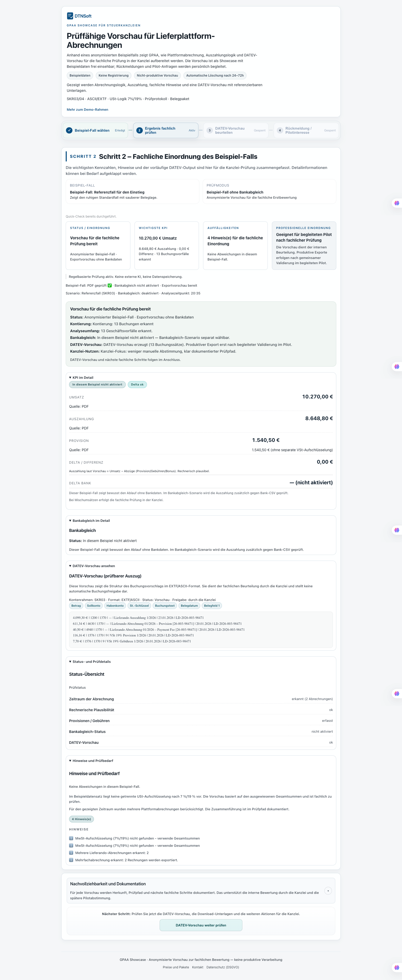This screenshot has height=980, width=402.
Task: Click the checkmark icon on completed step Beispiel-Fall wählen
Action: click(x=69, y=130)
